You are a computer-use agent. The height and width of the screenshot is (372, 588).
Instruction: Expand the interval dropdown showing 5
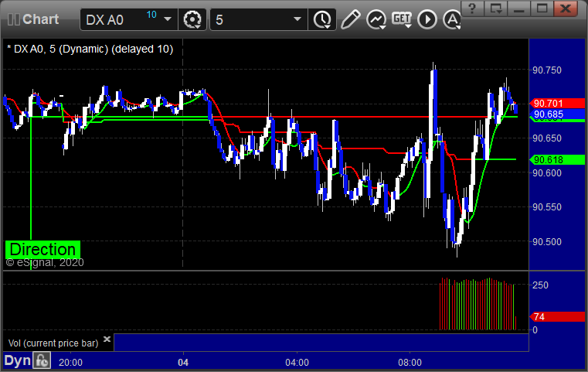(x=297, y=19)
